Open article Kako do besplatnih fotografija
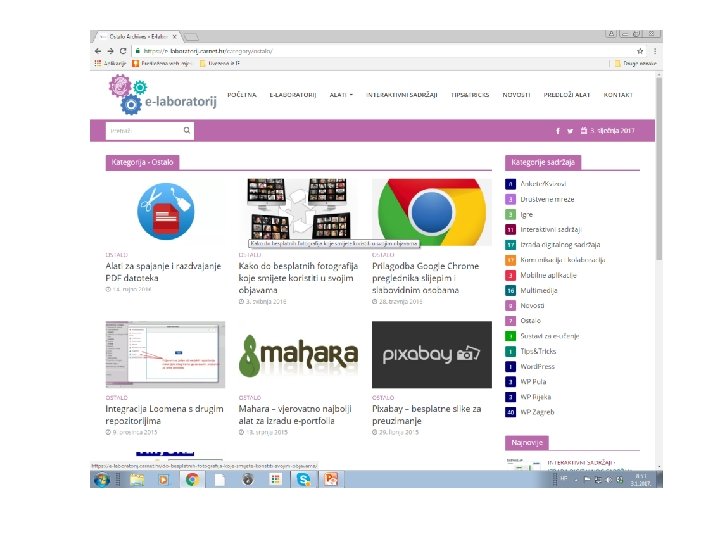 298,278
